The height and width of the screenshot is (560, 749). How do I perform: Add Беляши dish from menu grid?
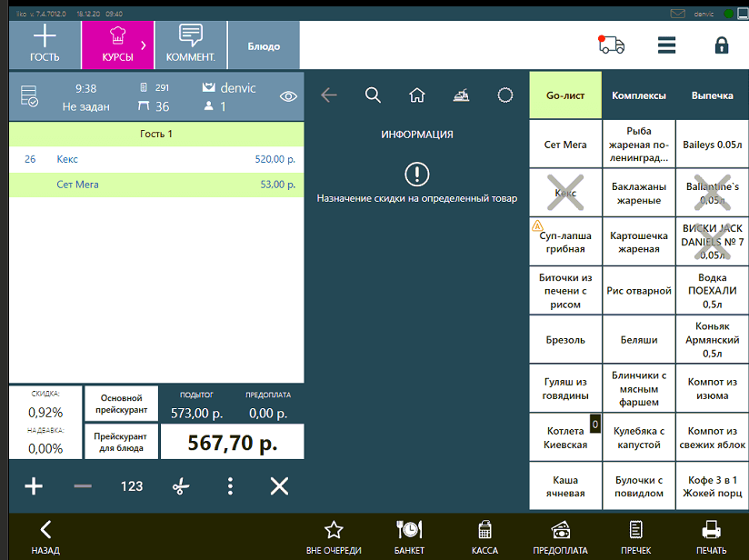click(x=638, y=340)
